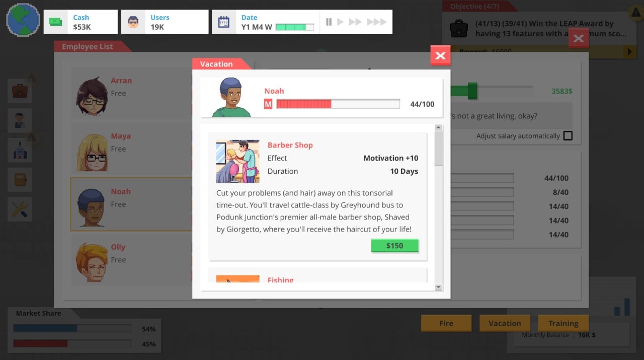Open the wrench and tools sidebar icon
The height and width of the screenshot is (360, 644).
pos(20,209)
